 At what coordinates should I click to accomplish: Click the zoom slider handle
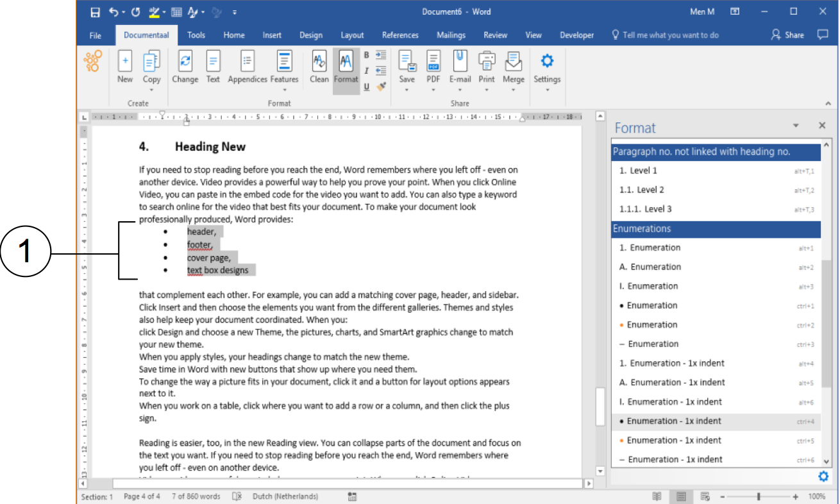[x=759, y=496]
